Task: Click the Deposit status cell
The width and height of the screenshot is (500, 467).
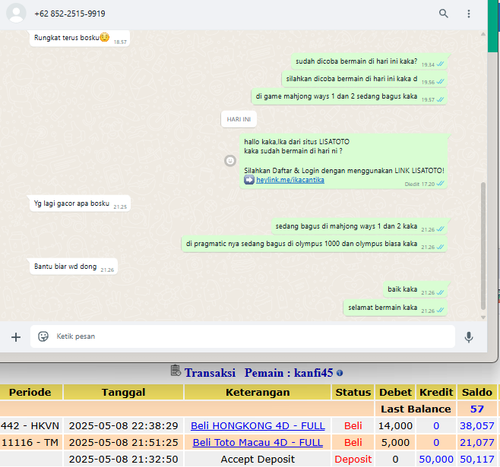Action: 353,459
